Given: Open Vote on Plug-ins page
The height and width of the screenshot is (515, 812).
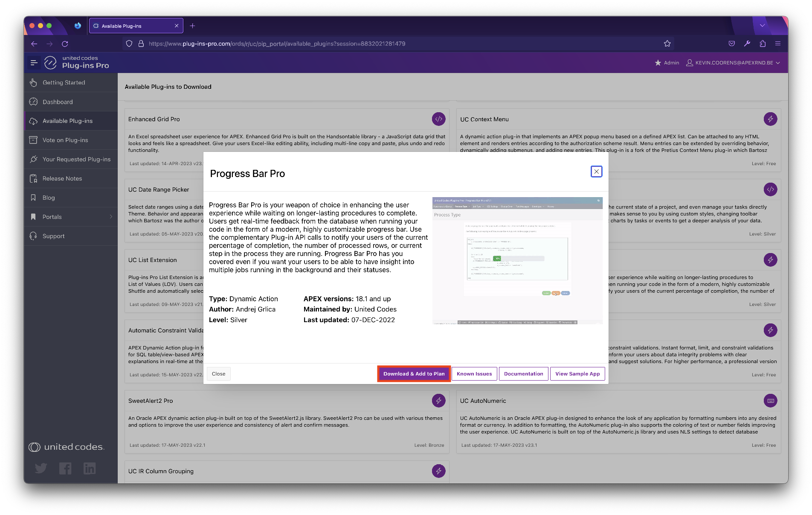Looking at the screenshot, I should tap(71, 140).
